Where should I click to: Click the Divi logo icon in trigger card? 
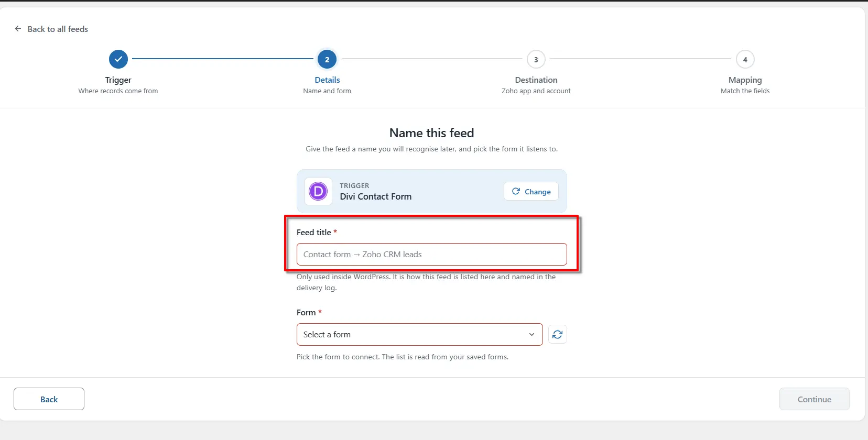(318, 191)
